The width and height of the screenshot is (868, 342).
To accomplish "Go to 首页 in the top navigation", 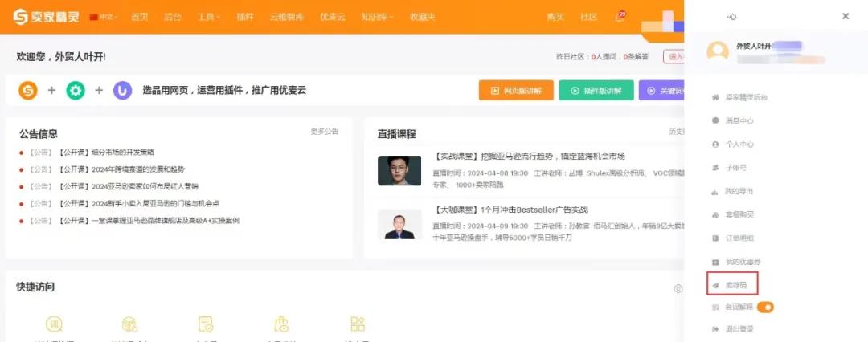I will point(140,17).
